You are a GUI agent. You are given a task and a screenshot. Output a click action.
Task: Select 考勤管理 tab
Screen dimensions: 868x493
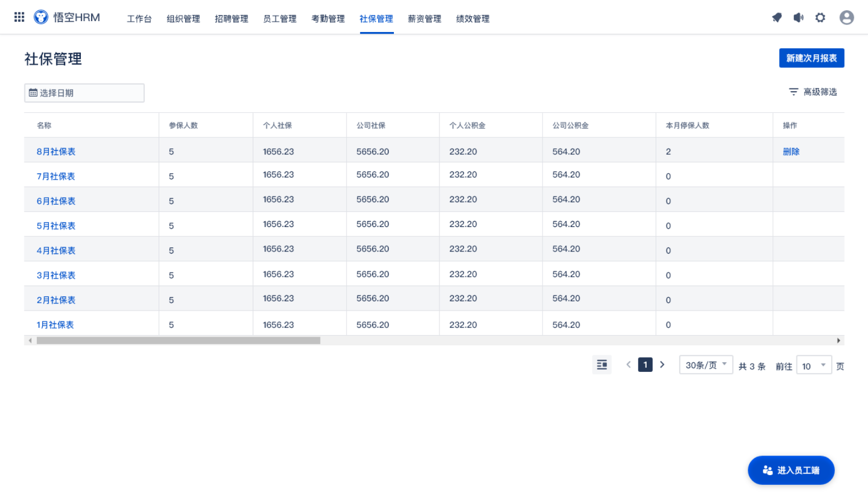[328, 19]
